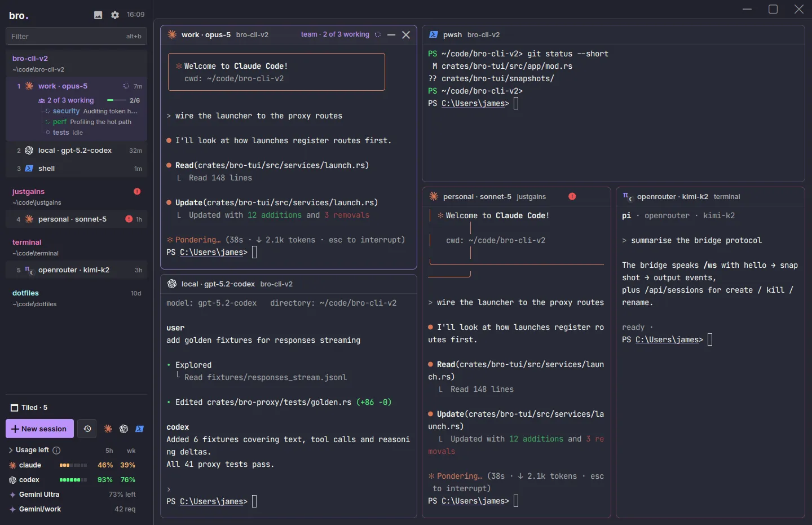Viewport: 812px width, 525px height.
Task: Open settings with the gear icon
Action: (x=115, y=15)
